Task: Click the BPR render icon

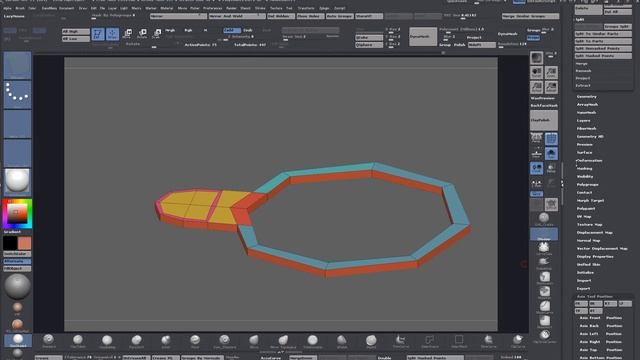Action: point(536,58)
